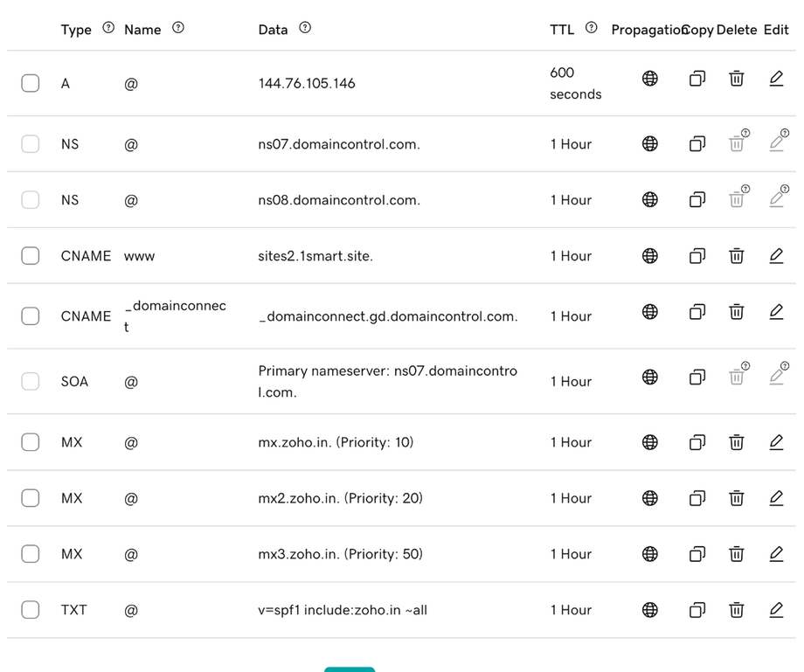Viewport: 804px width, 672px height.
Task: Tick the mx.zoho.in MX record checkbox
Action: (x=31, y=442)
